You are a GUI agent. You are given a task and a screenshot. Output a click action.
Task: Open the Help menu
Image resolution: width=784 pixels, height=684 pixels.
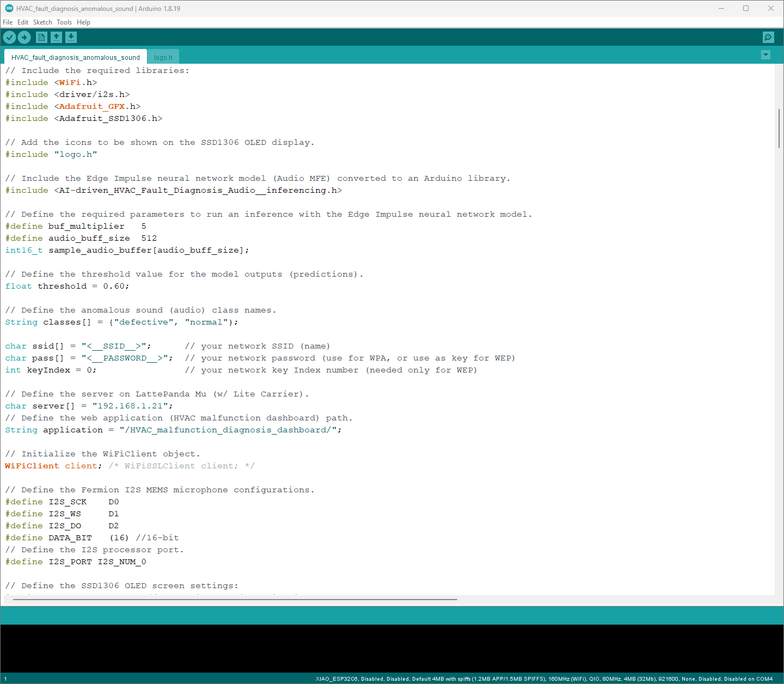[x=83, y=22]
